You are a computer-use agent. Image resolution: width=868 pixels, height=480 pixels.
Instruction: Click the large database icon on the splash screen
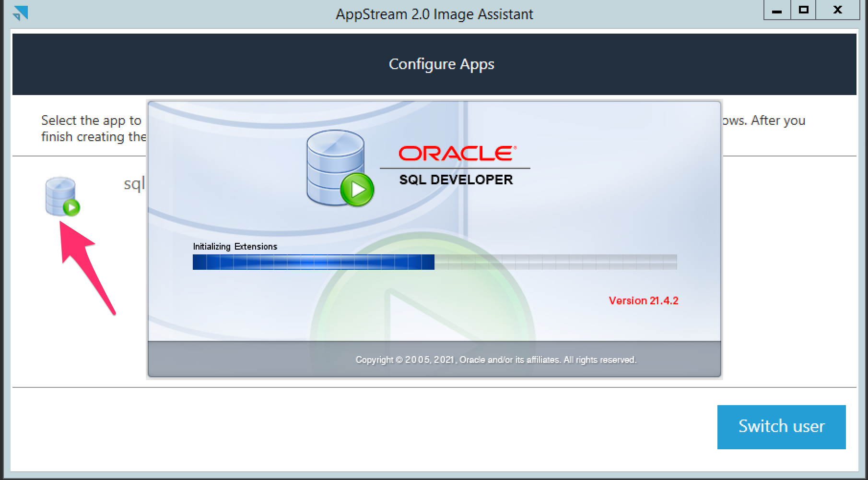click(340, 168)
